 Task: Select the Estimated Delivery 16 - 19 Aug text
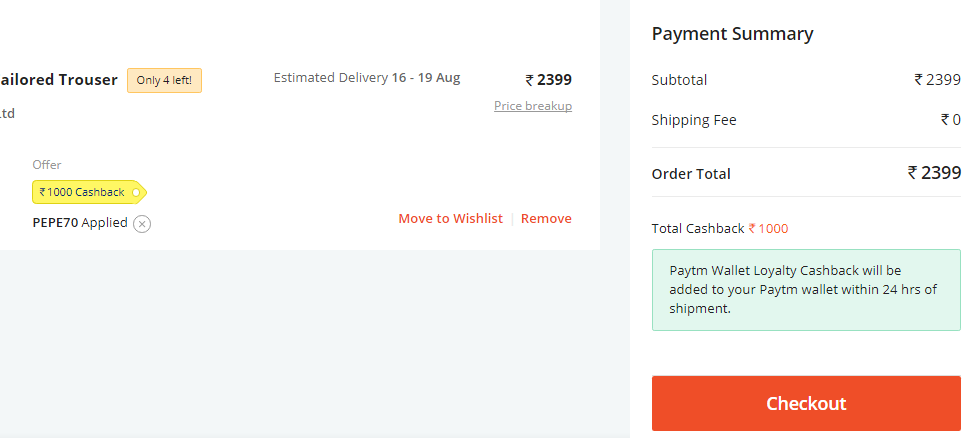tap(367, 78)
